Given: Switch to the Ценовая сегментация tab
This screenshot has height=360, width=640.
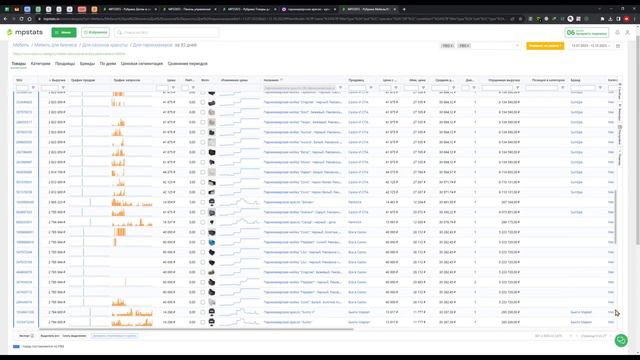Looking at the screenshot, I should tap(142, 64).
